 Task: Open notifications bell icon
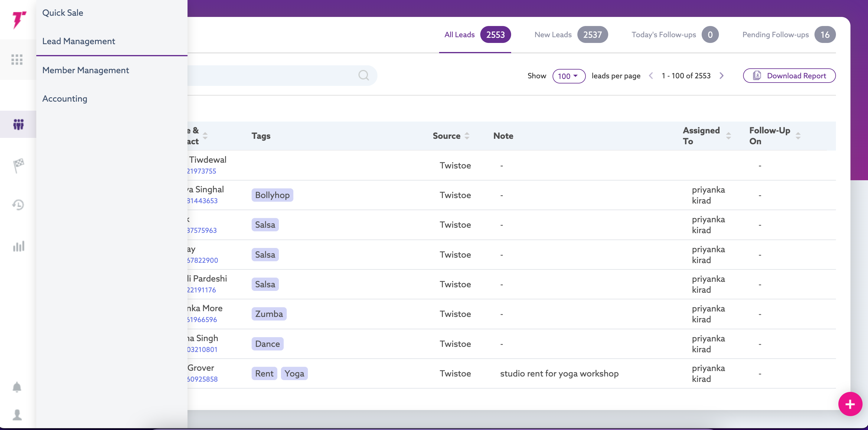coord(17,387)
